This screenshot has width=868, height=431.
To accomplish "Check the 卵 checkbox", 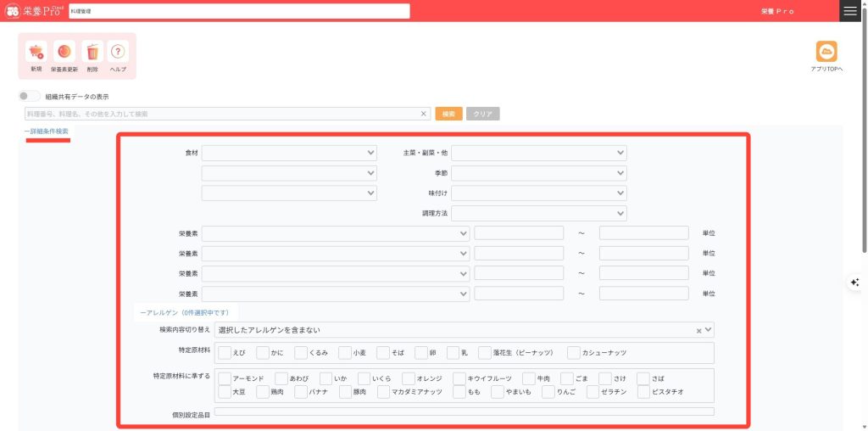I will (x=421, y=353).
